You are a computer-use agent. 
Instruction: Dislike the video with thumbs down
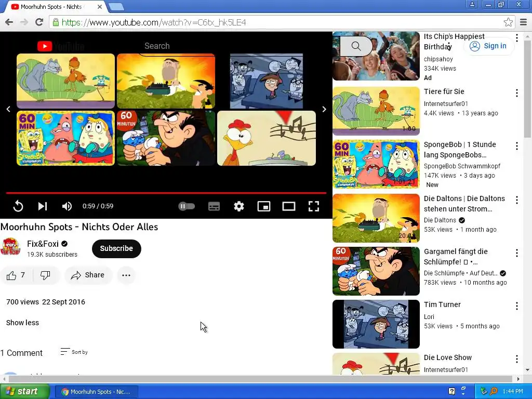pyautogui.click(x=46, y=275)
